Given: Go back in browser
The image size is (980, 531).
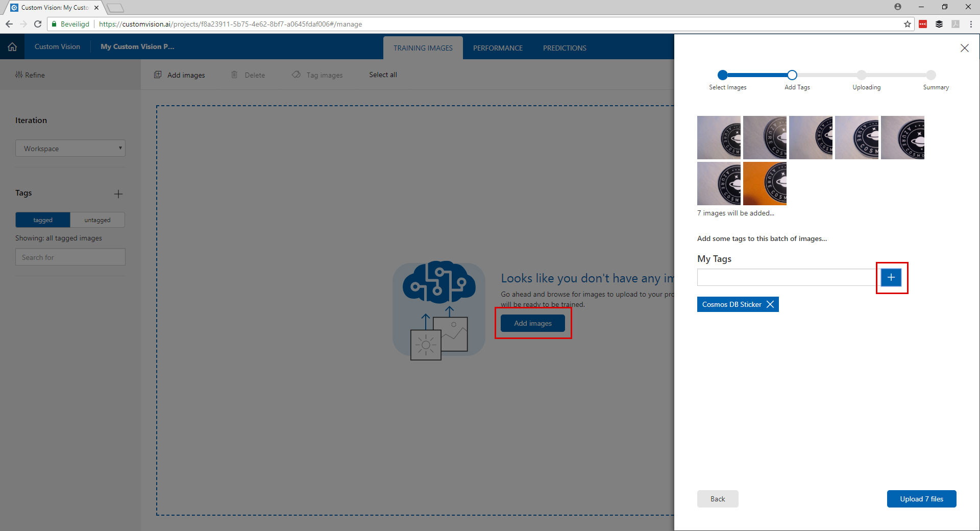Looking at the screenshot, I should coord(9,24).
